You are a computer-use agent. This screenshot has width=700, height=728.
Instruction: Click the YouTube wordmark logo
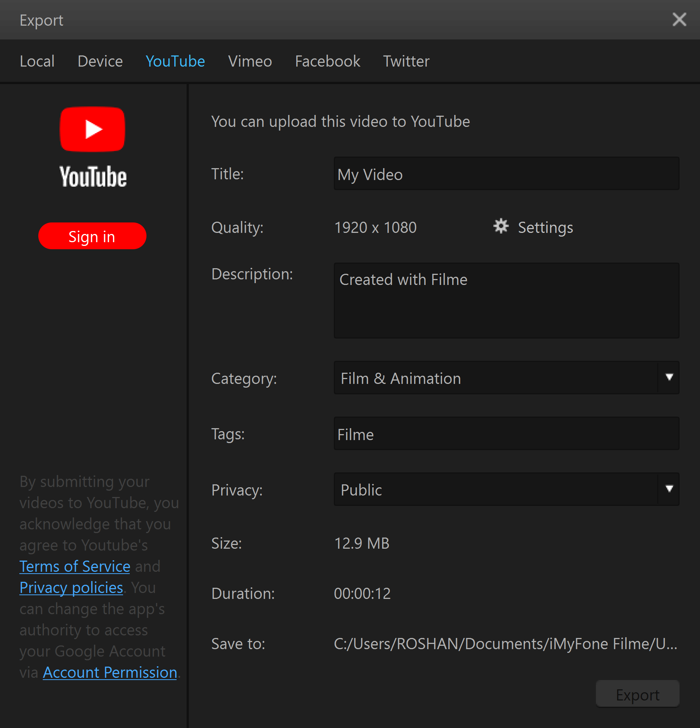pyautogui.click(x=93, y=177)
